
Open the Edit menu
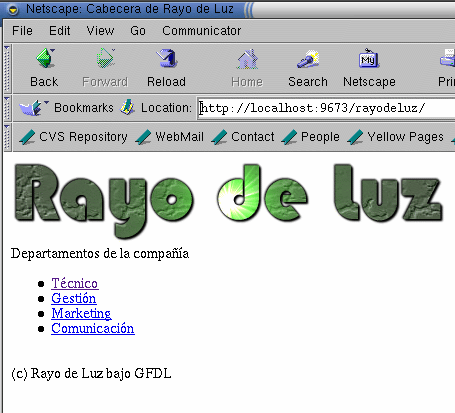click(60, 31)
